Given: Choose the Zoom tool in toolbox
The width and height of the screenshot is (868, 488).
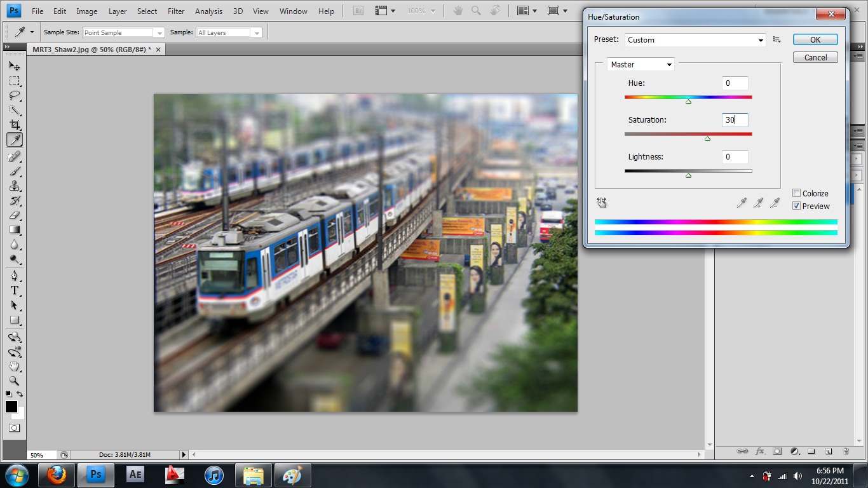Looking at the screenshot, I should tap(14, 381).
